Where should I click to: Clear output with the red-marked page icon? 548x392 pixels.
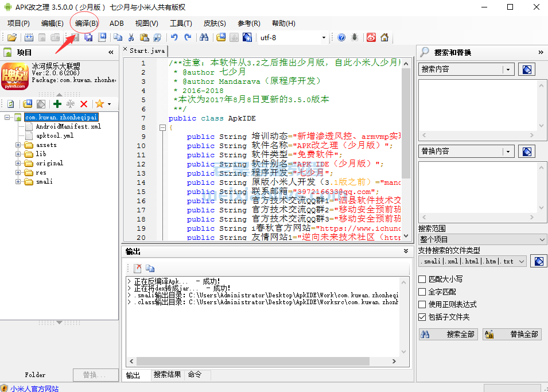pos(138,268)
